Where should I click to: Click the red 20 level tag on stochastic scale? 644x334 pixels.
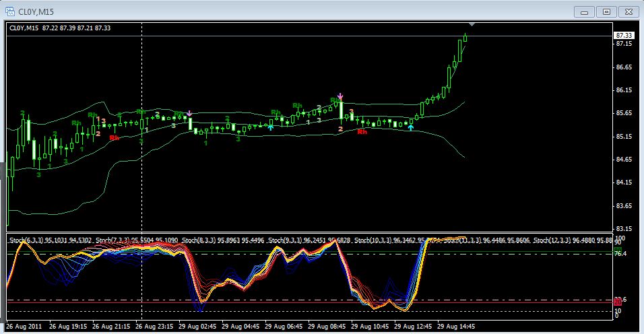(x=617, y=302)
